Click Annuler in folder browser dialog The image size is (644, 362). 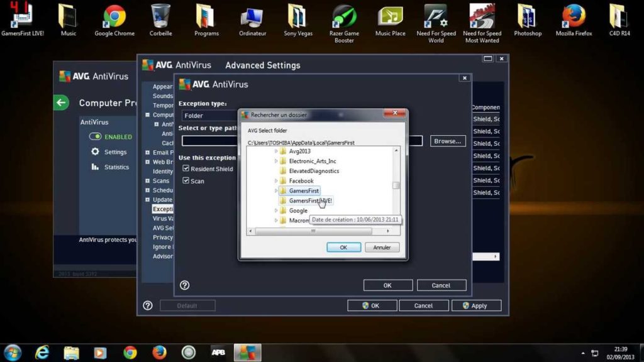pyautogui.click(x=382, y=248)
